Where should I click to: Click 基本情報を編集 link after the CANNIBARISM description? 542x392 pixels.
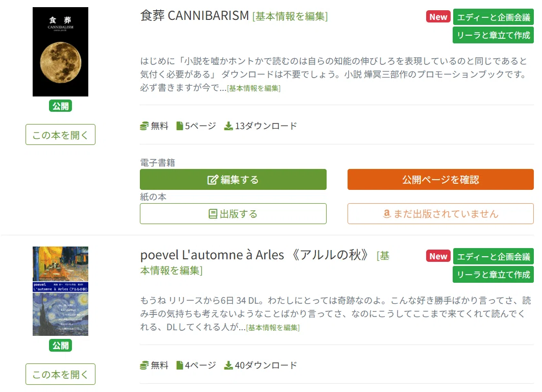coord(254,88)
